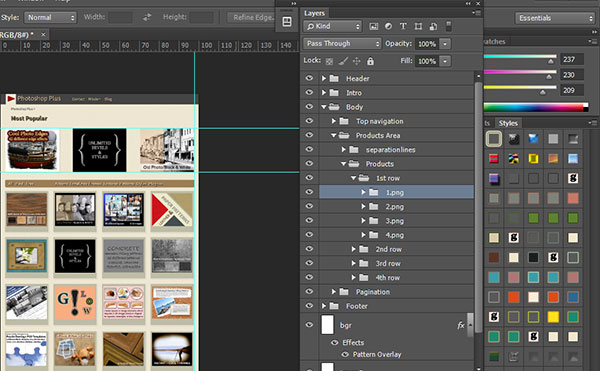
Task: Expand the 3rd row group
Action: click(354, 264)
